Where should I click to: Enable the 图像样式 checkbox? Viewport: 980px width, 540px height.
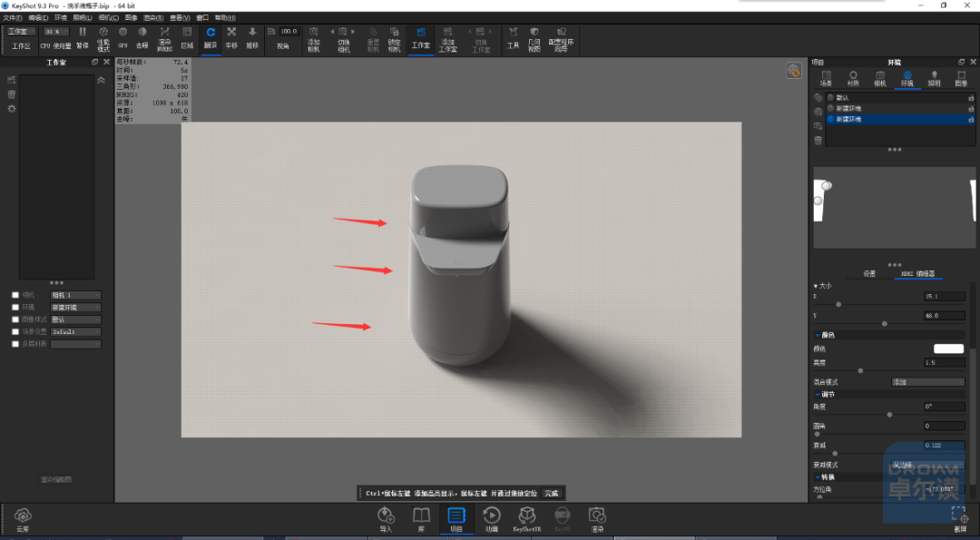15,319
